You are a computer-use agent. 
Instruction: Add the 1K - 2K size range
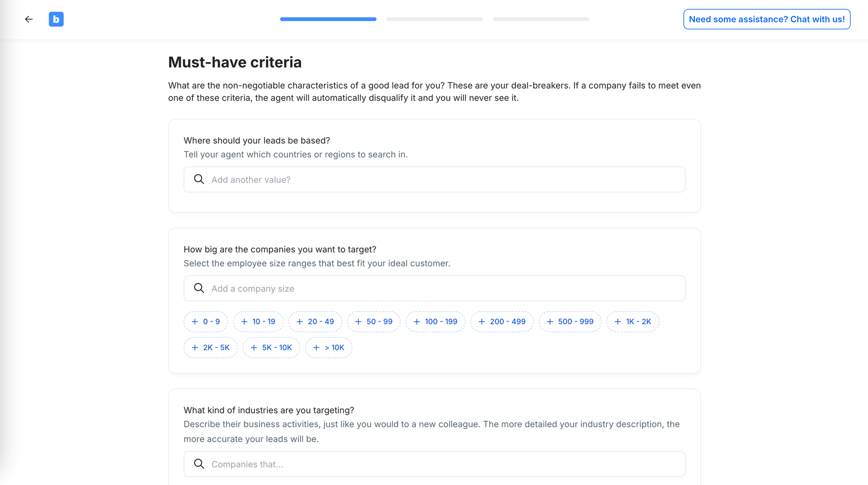coord(632,322)
